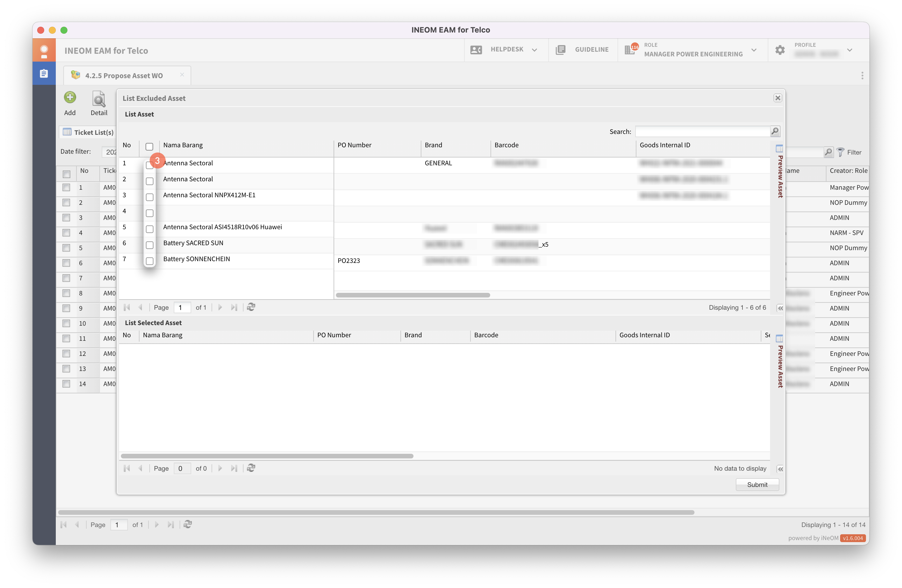Refresh the List Asset grid

[x=251, y=307]
